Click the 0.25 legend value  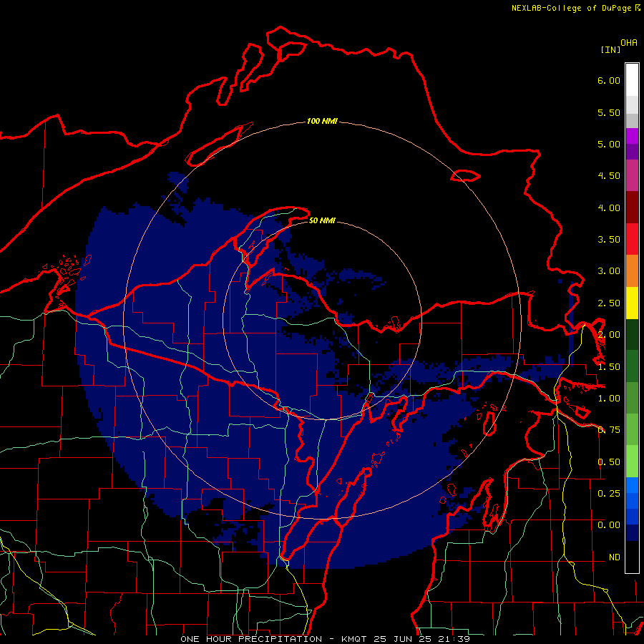pos(609,493)
